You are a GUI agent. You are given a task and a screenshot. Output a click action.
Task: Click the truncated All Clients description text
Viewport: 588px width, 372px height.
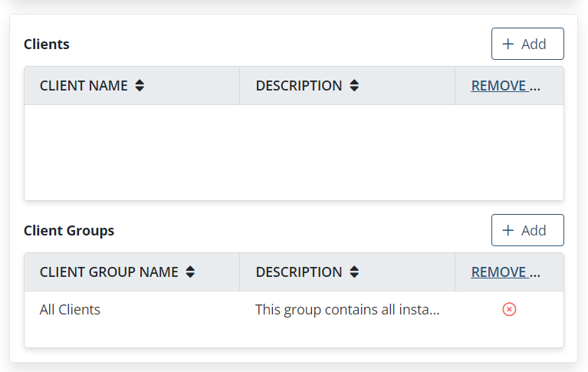347,310
